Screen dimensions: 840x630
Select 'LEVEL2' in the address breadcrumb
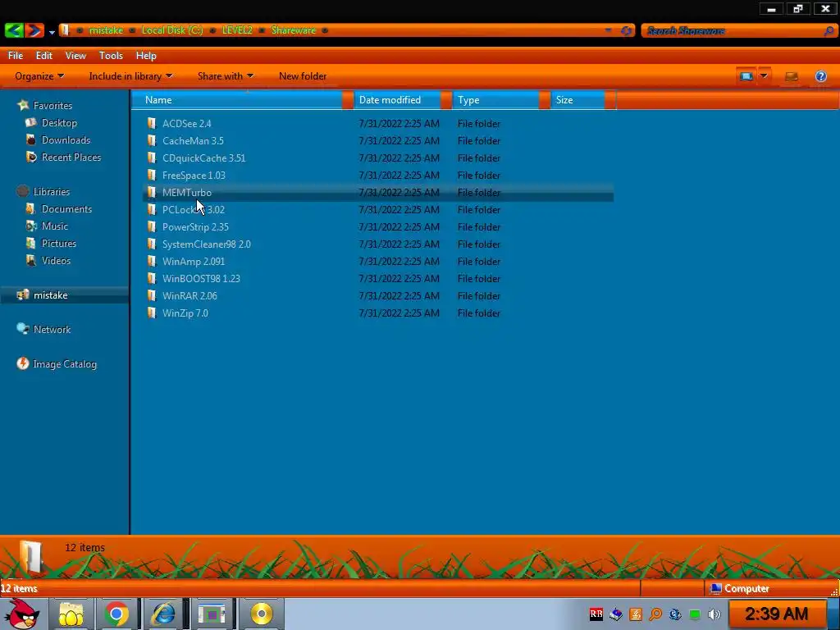[x=237, y=30]
